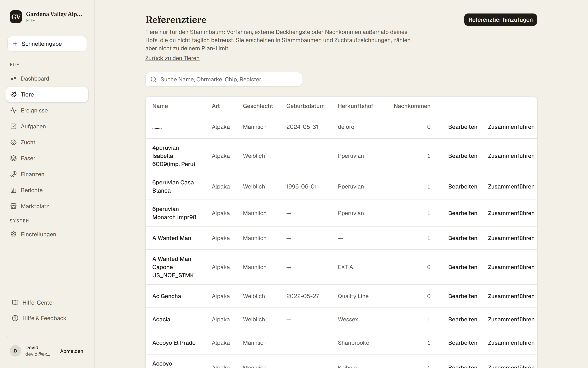Click the Accoyo El Prado name cell
This screenshot has height=368, width=588.
[174, 343]
